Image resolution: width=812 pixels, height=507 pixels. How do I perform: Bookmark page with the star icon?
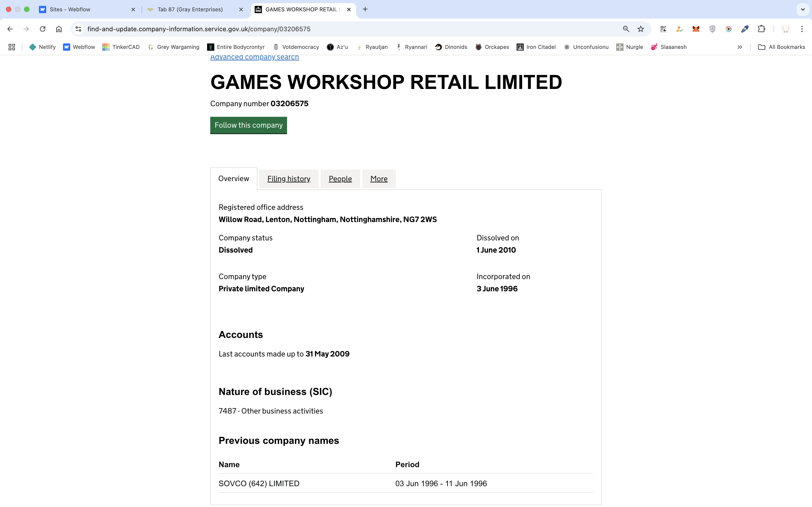pos(641,29)
